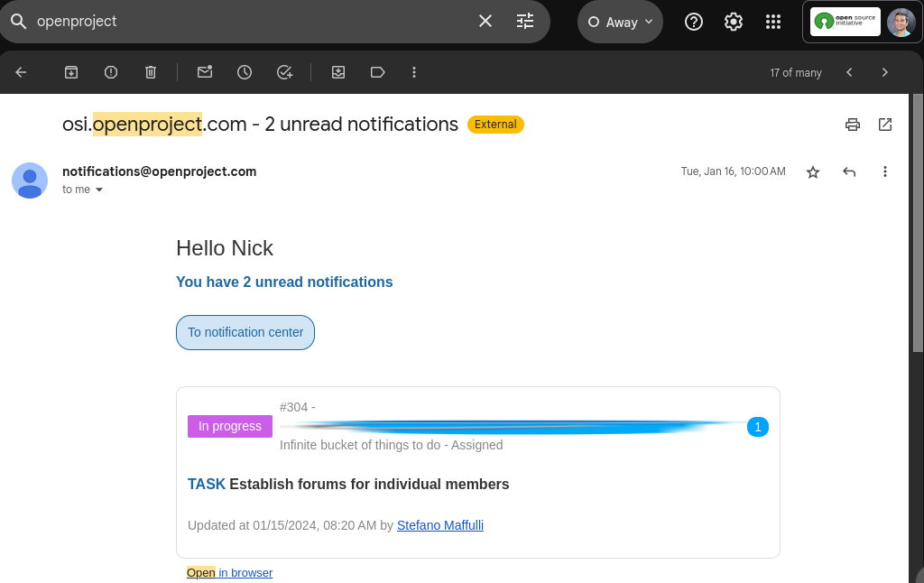
Task: Open the Stefano Maffulli link
Action: pyautogui.click(x=440, y=525)
